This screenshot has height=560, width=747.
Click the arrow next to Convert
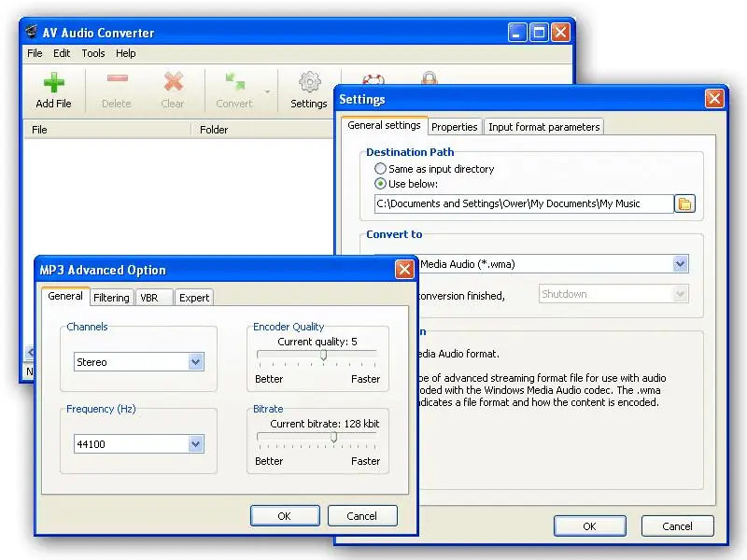coord(267,91)
